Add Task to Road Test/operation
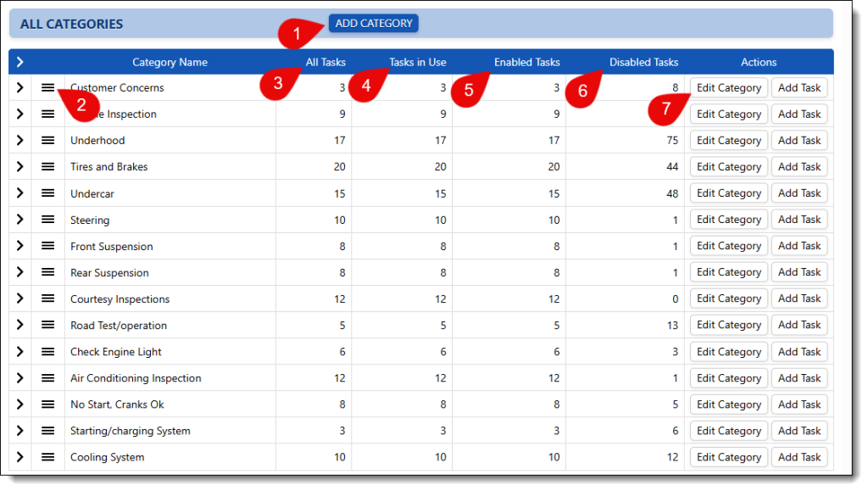Screen dimensions: 868x491 (x=799, y=325)
